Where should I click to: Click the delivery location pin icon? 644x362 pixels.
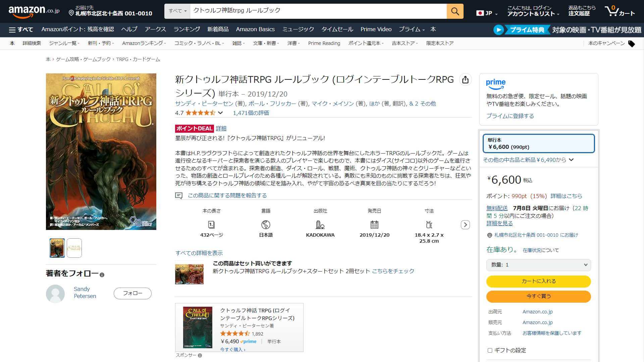point(71,13)
